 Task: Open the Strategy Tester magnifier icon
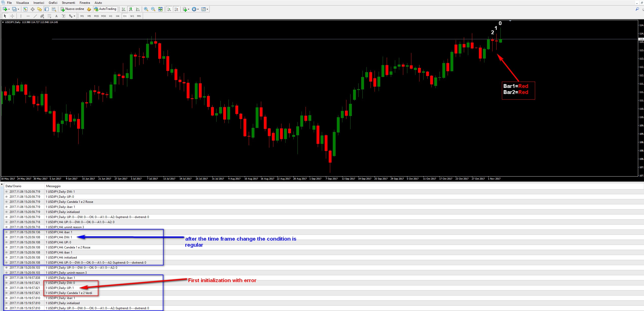[54, 9]
